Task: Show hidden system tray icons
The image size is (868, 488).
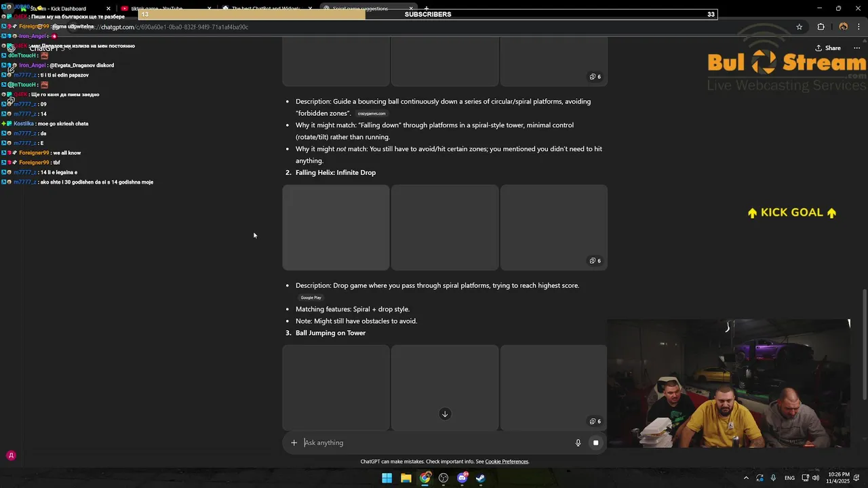Action: point(746,478)
